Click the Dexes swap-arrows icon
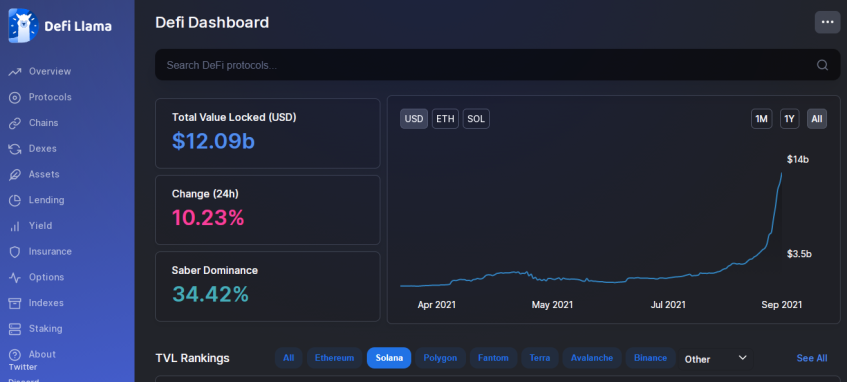Screen dimensions: 847x382 click(15, 149)
